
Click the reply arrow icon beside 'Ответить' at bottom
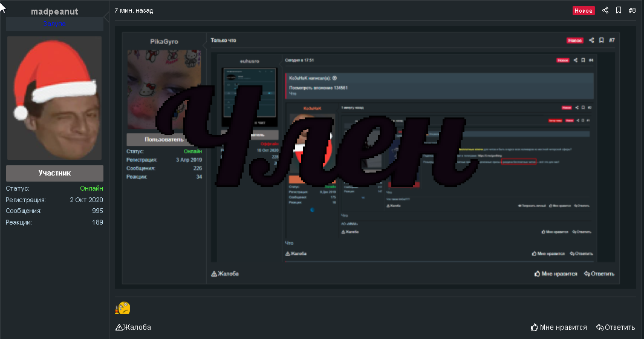pyautogui.click(x=600, y=327)
